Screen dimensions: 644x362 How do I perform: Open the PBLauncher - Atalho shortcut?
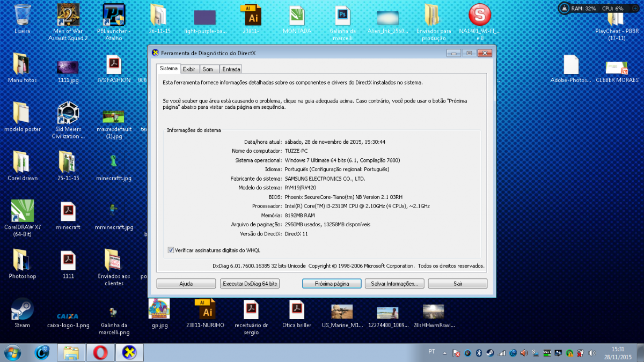click(x=114, y=21)
